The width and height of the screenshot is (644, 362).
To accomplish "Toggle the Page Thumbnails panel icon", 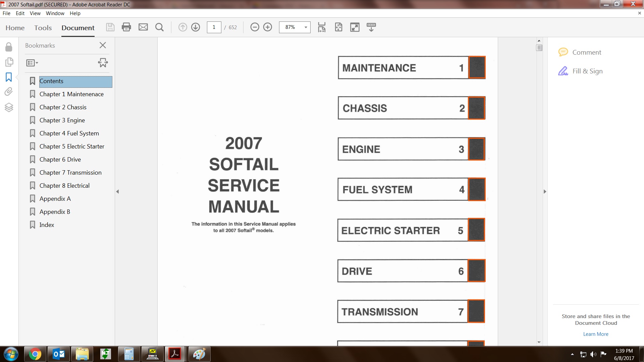I will (9, 62).
